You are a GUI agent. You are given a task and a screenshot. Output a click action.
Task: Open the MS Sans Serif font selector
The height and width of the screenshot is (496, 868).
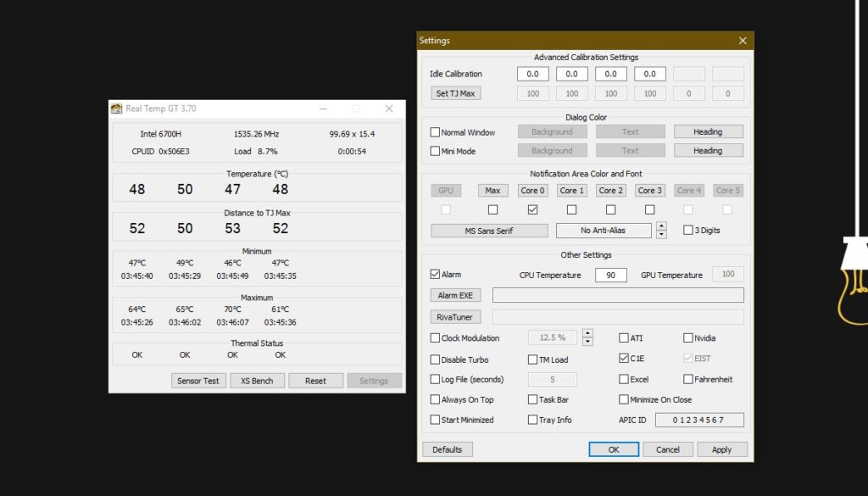(x=488, y=230)
